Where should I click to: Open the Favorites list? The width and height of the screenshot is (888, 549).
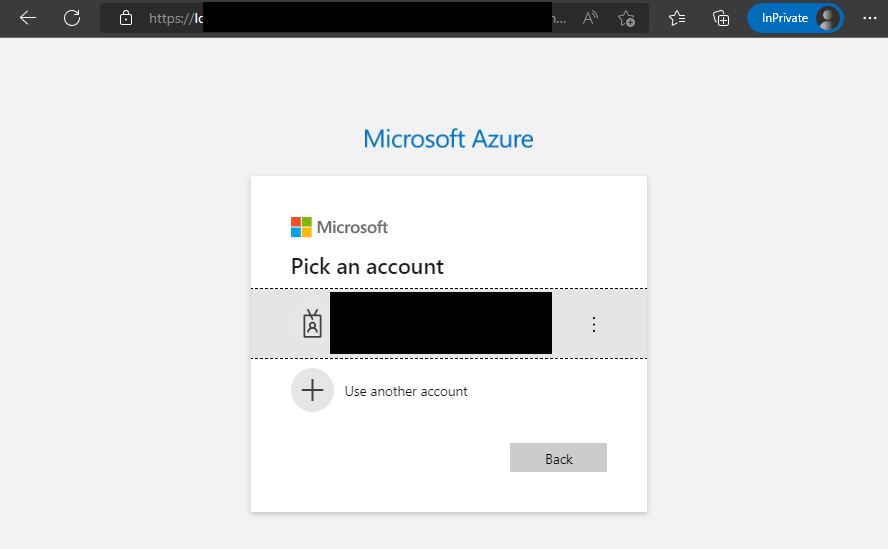click(x=677, y=18)
